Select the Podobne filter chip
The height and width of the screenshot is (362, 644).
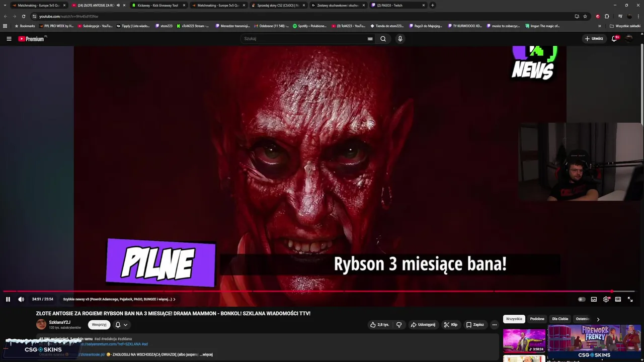click(537, 319)
